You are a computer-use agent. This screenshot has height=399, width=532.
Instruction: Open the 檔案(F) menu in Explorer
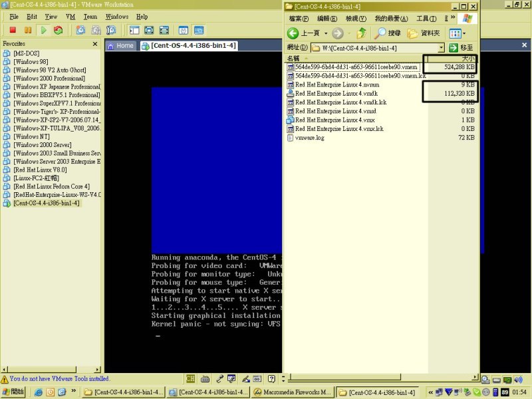pos(299,19)
